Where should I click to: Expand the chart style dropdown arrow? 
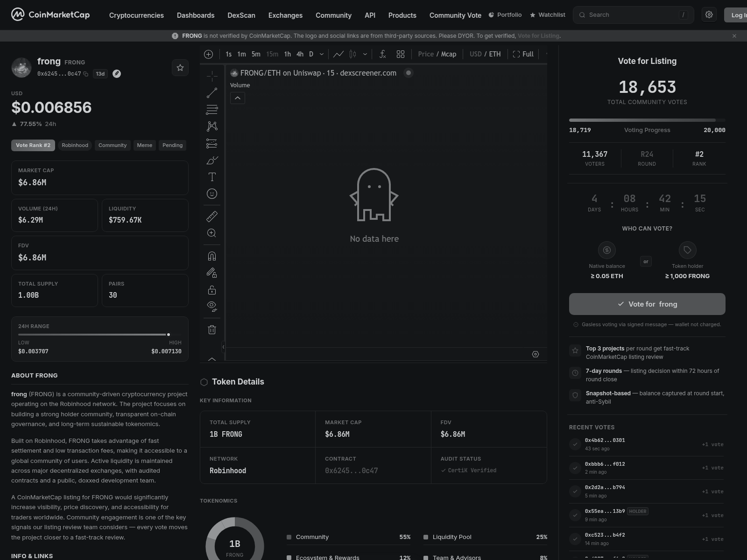(365, 54)
